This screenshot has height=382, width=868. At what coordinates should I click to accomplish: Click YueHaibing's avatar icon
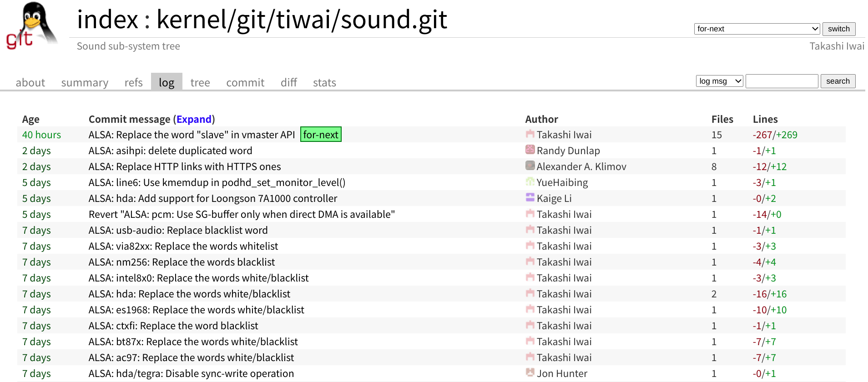[x=530, y=181]
